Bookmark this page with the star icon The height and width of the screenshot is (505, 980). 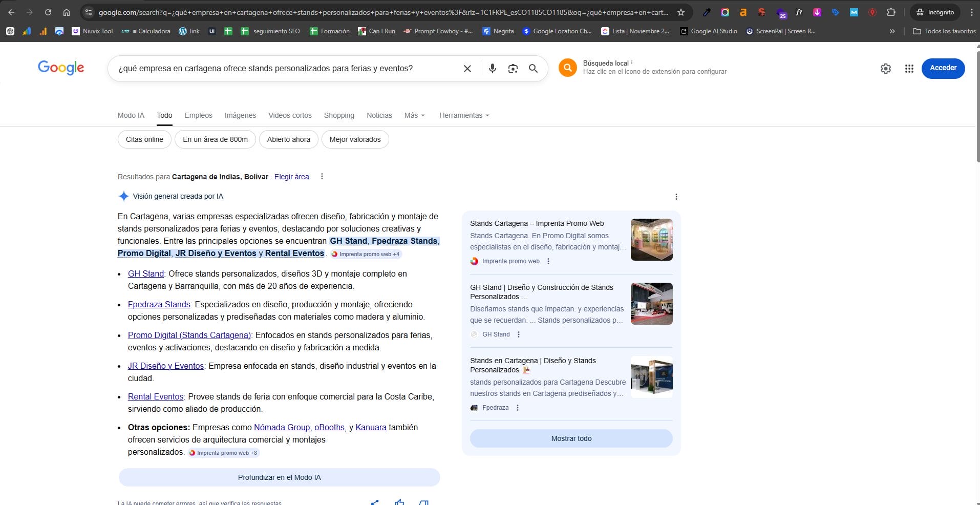click(x=680, y=12)
